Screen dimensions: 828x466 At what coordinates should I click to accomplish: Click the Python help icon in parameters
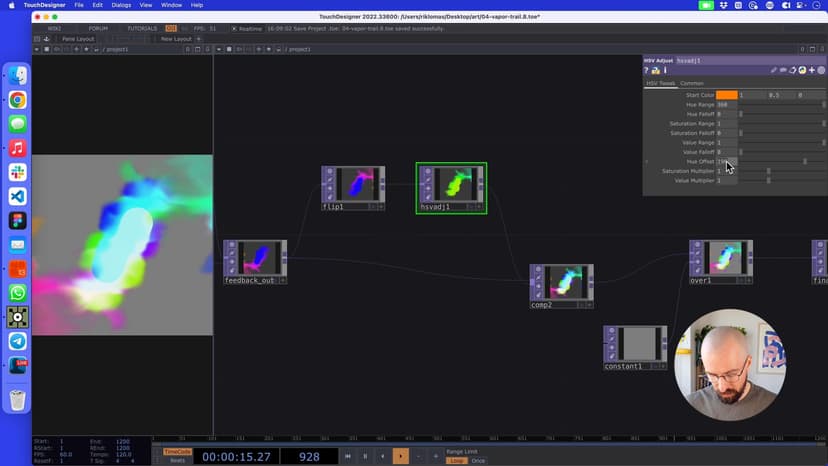point(656,70)
